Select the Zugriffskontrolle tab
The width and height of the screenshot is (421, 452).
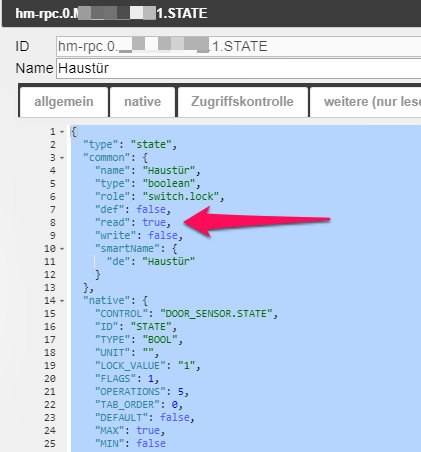click(242, 102)
